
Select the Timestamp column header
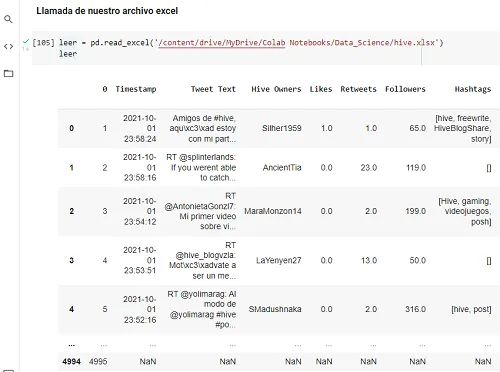point(136,89)
